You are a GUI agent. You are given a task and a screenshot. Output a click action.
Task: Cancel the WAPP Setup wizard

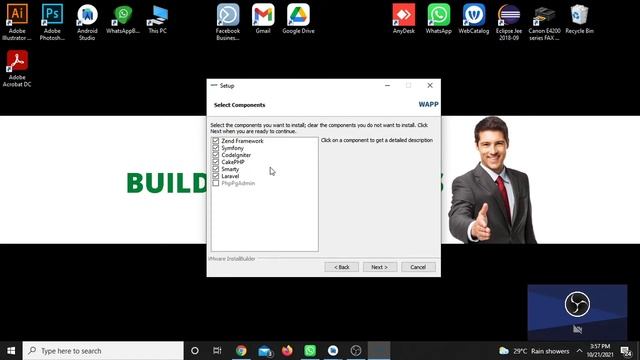coord(418,267)
